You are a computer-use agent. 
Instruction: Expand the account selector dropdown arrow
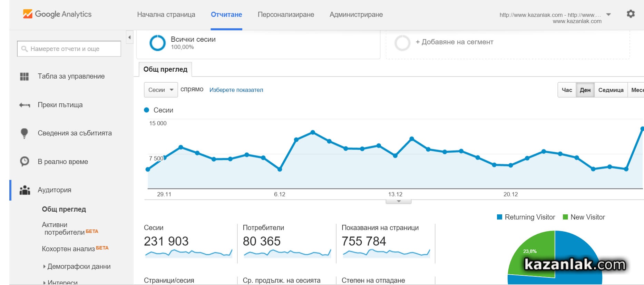(608, 14)
